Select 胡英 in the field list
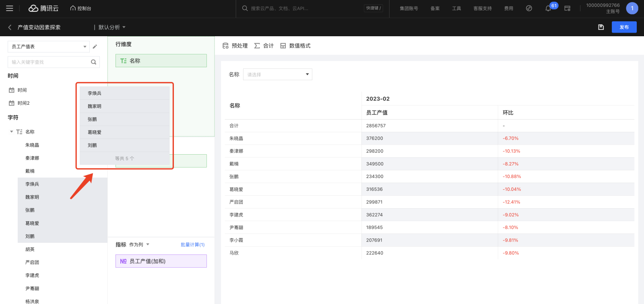Viewport: 644px width, 304px height. pos(30,249)
